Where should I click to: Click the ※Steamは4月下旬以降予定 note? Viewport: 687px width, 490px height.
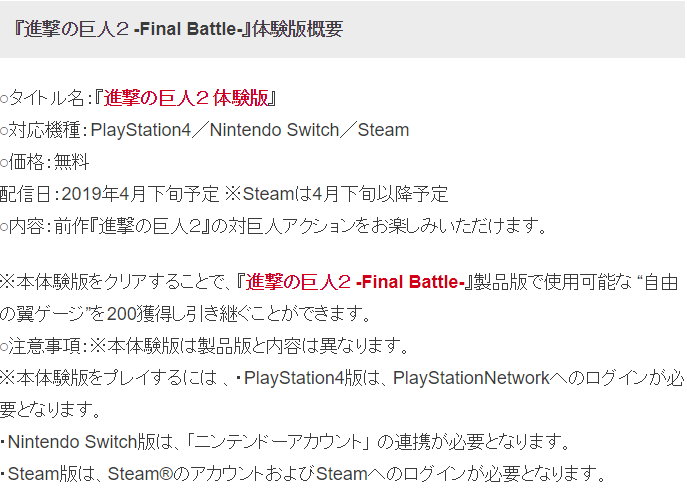335,194
